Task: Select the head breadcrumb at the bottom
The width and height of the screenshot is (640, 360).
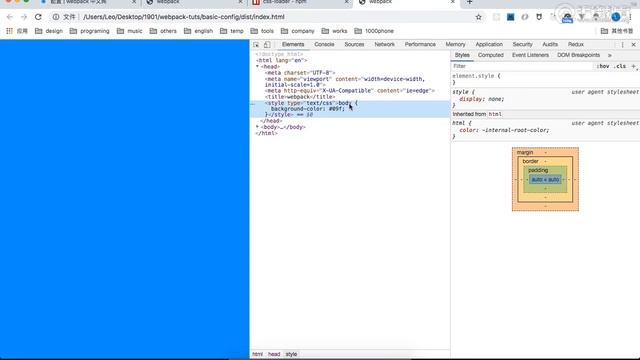Action: pyautogui.click(x=274, y=354)
